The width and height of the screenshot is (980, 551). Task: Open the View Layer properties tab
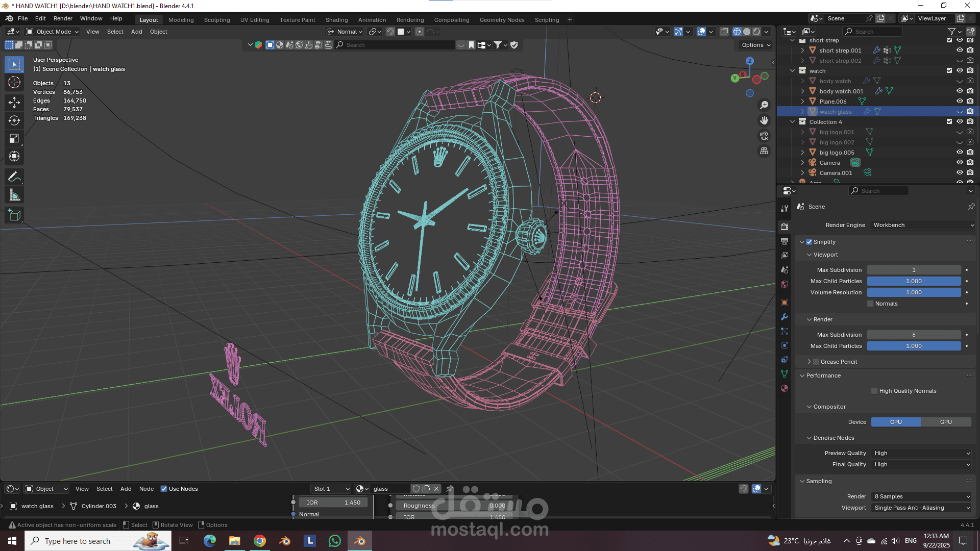click(x=785, y=255)
